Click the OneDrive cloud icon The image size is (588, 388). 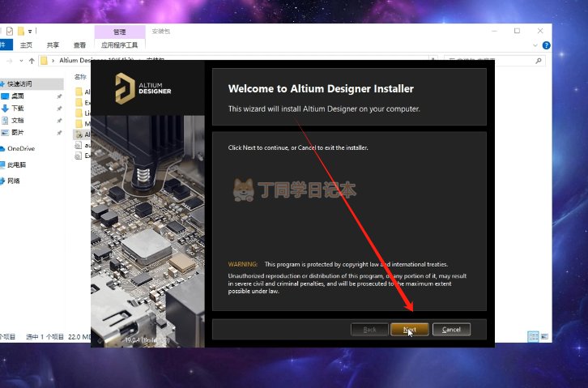[x=2, y=149]
